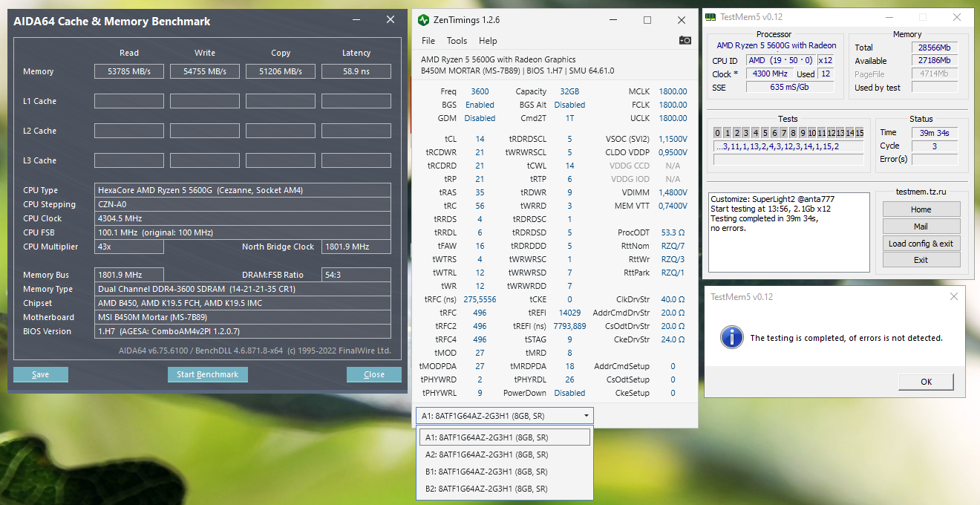Click the Home button in TestMem5
Screen dimensions: 980x505
coord(921,209)
